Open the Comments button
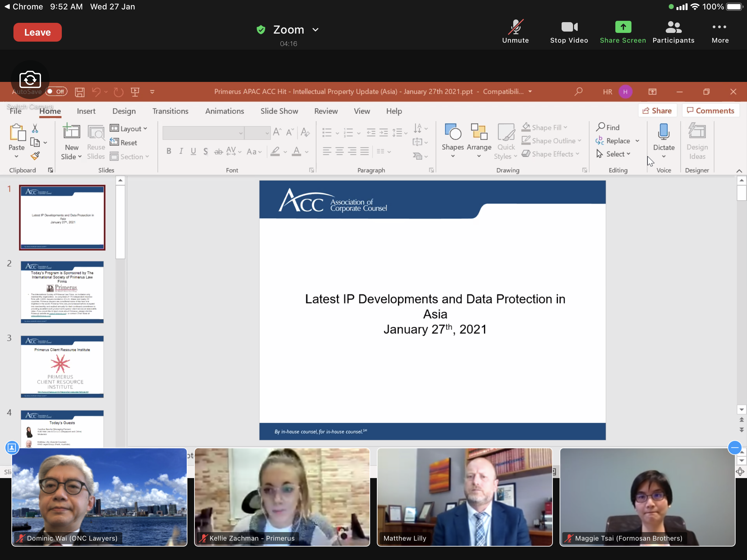 710,111
